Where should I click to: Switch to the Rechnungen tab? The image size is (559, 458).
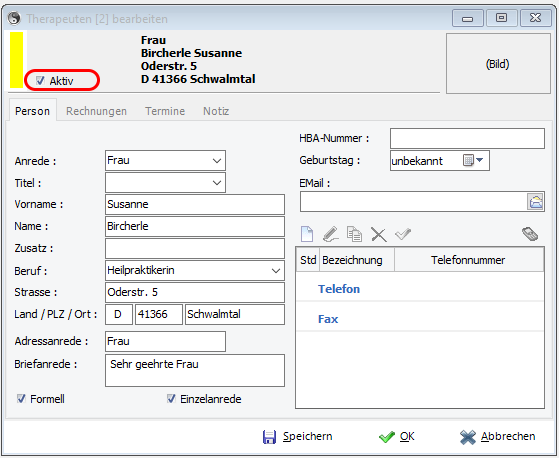coord(96,111)
